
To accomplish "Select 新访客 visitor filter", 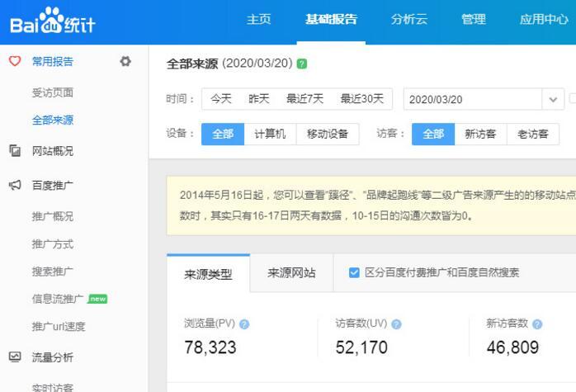I will click(480, 134).
